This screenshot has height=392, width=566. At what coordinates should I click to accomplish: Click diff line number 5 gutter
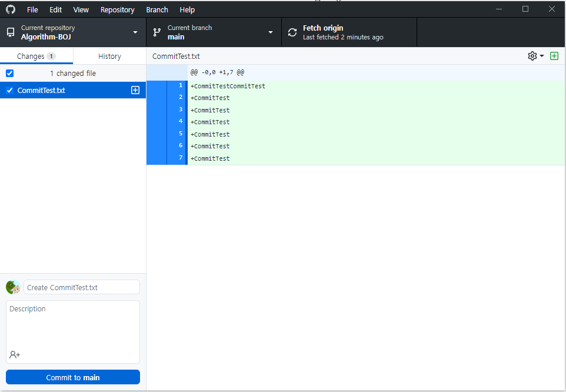click(177, 134)
